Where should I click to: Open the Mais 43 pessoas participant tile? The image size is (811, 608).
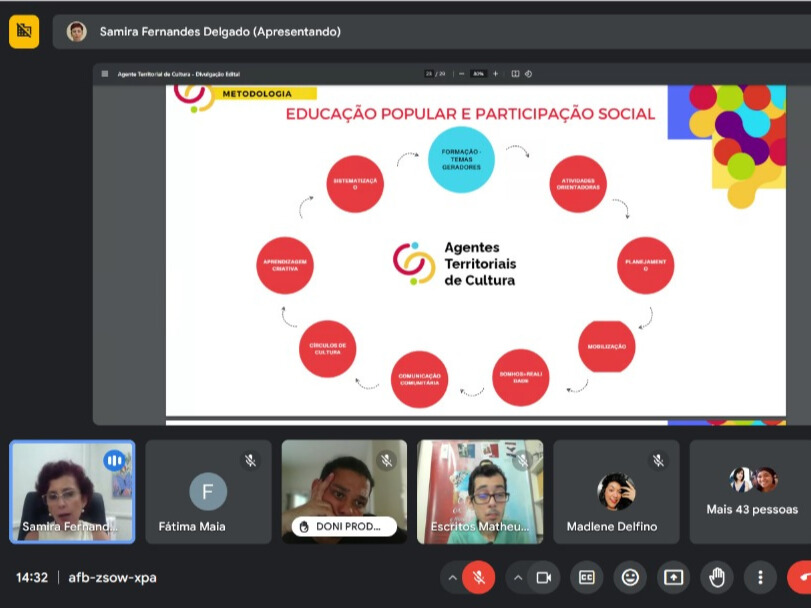coord(751,492)
